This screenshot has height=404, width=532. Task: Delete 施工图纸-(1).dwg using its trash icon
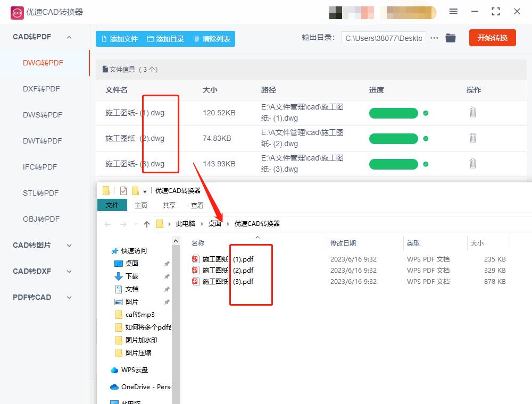473,113
